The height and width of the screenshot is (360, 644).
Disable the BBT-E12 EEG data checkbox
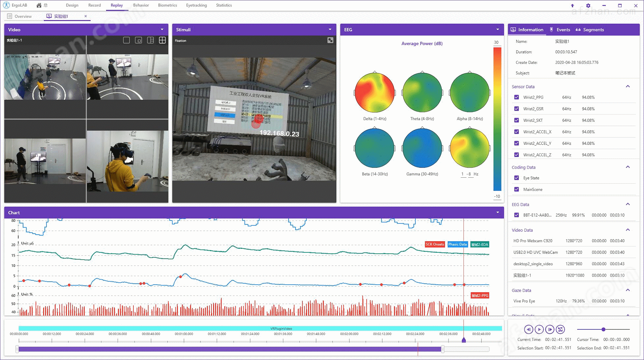coord(517,215)
